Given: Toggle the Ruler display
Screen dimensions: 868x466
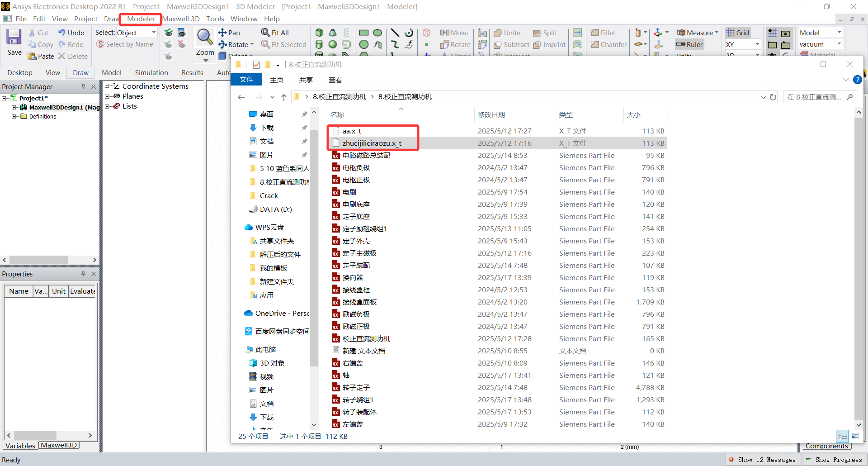Looking at the screenshot, I should pyautogui.click(x=689, y=44).
